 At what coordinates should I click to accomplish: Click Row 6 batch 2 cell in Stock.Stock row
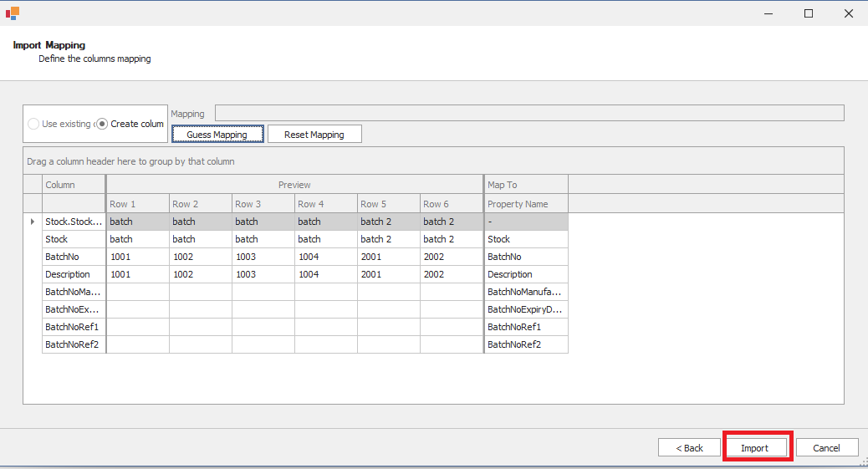click(452, 222)
